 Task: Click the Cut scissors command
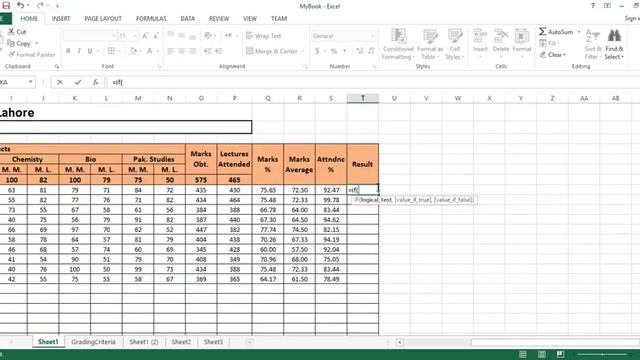pyautogui.click(x=17, y=32)
